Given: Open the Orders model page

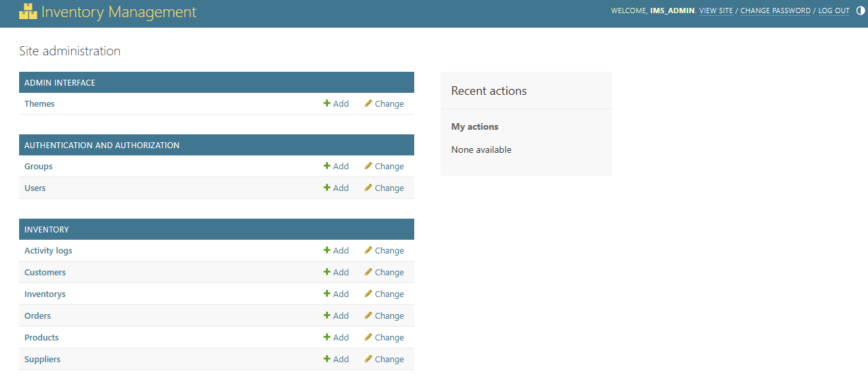Looking at the screenshot, I should (38, 315).
